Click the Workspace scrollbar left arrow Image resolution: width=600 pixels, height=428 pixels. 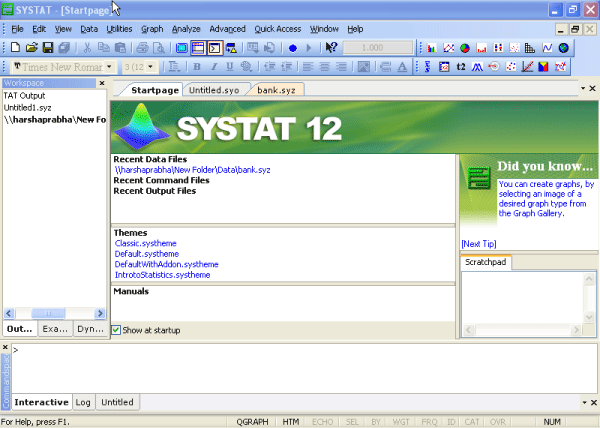pyautogui.click(x=9, y=314)
